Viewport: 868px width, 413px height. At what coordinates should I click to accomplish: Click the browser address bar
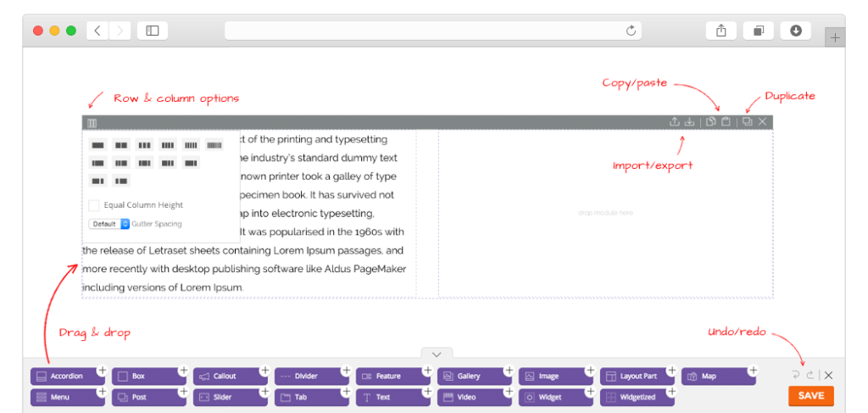pos(433,31)
